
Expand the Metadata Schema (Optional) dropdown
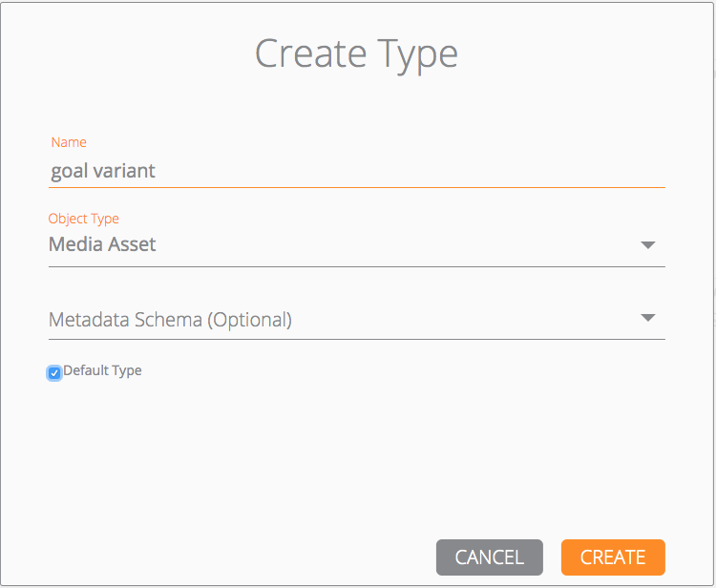pyautogui.click(x=356, y=320)
